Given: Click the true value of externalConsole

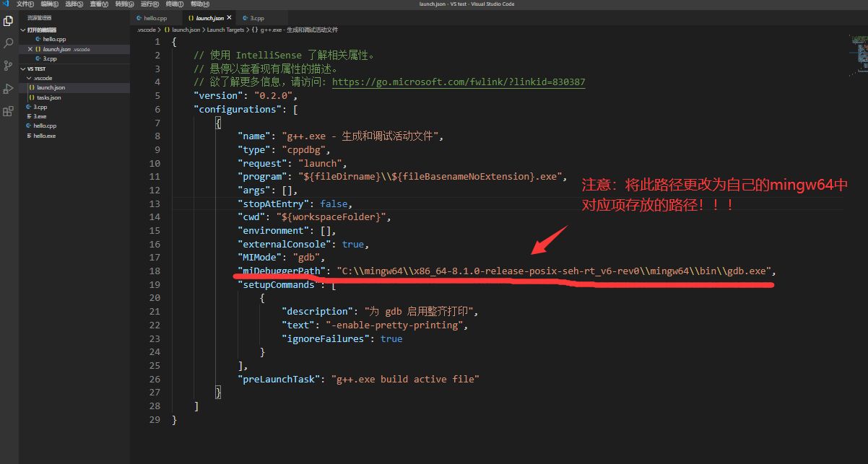Looking at the screenshot, I should point(353,244).
